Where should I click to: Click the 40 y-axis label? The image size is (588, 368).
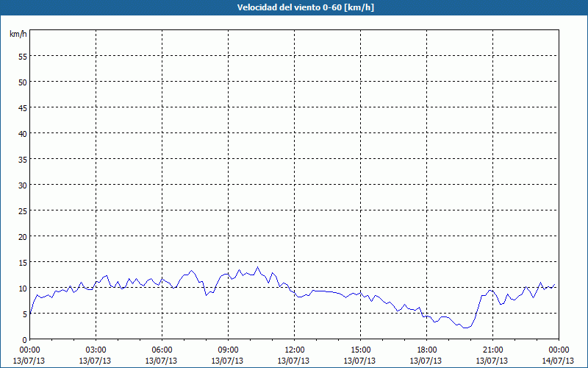click(x=23, y=134)
